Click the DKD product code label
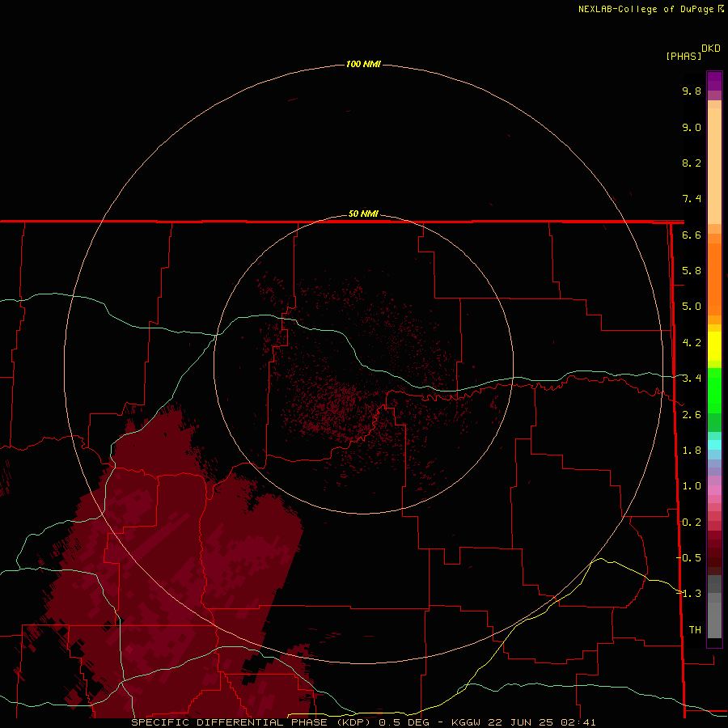The height and width of the screenshot is (728, 728). [x=711, y=48]
